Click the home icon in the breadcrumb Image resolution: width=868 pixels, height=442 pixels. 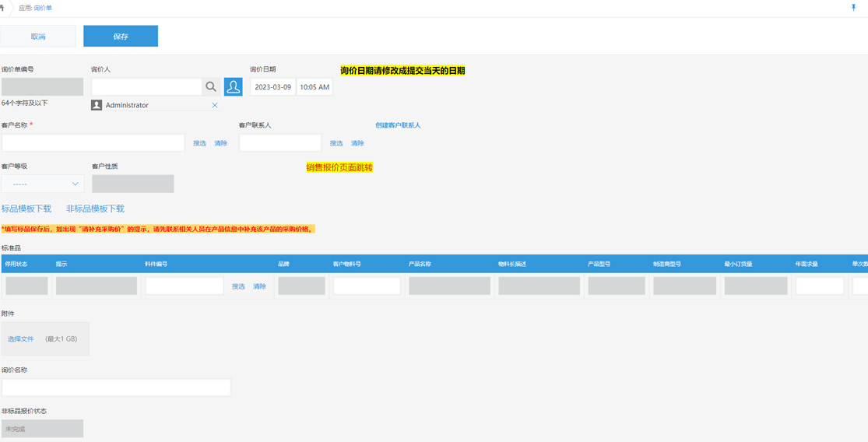point(2,8)
